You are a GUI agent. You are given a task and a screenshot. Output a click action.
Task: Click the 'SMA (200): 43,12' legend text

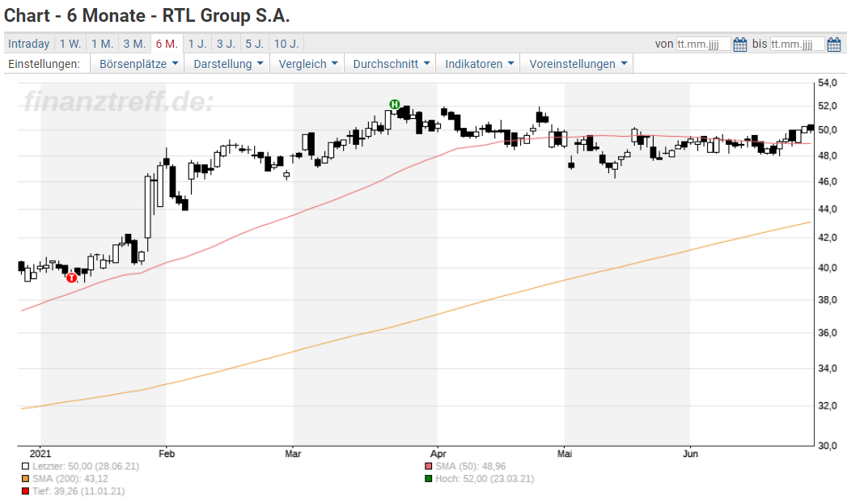[70, 479]
